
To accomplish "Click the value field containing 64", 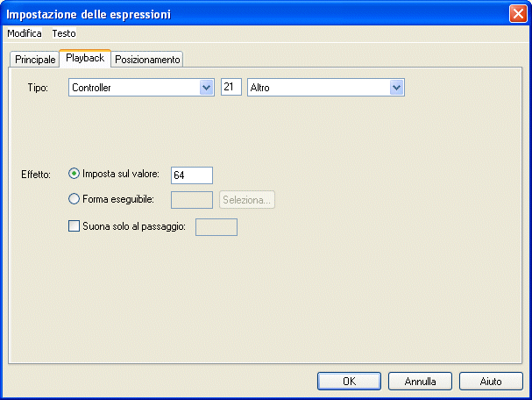I will click(192, 175).
